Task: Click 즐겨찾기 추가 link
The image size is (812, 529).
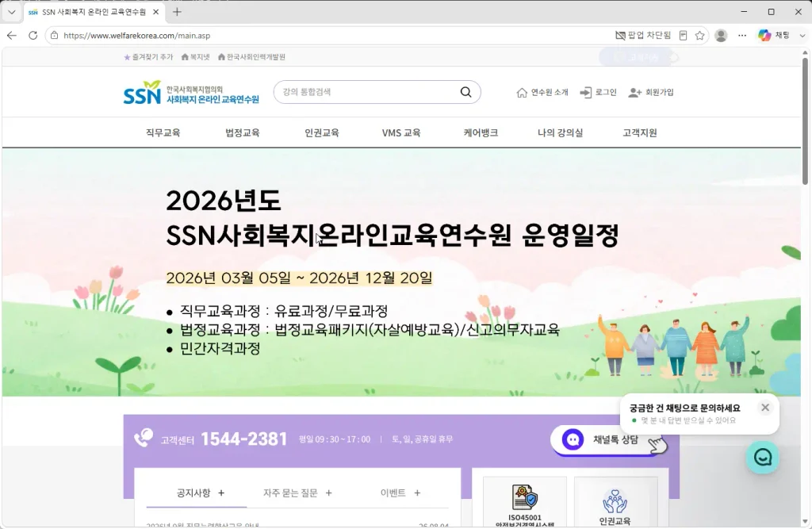Action: click(x=148, y=57)
